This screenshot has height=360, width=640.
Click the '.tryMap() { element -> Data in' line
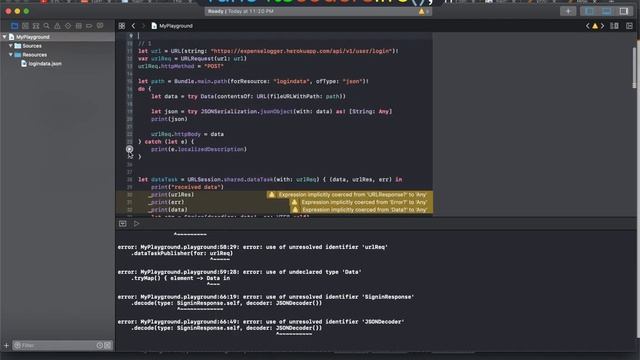click(180, 278)
